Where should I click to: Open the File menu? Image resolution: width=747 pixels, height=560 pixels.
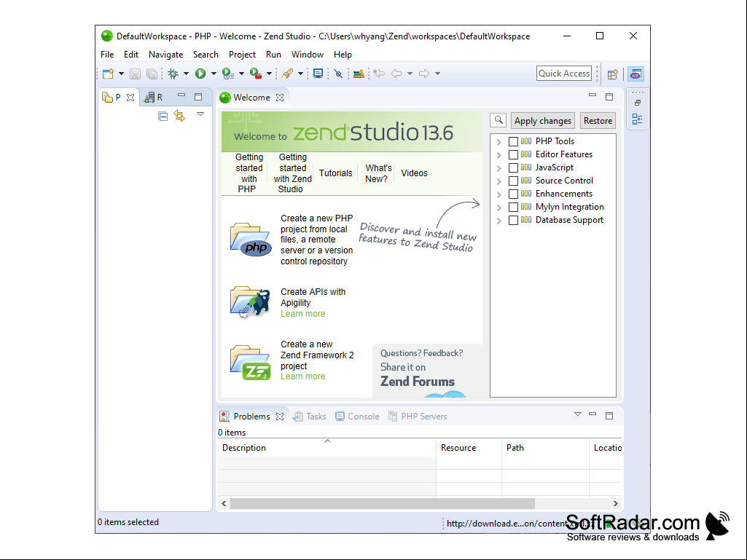click(x=107, y=55)
